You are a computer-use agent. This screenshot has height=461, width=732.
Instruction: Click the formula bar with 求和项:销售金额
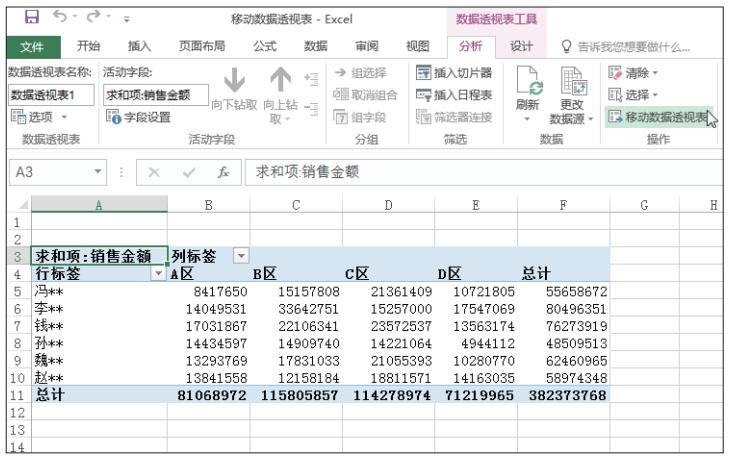coord(483,172)
